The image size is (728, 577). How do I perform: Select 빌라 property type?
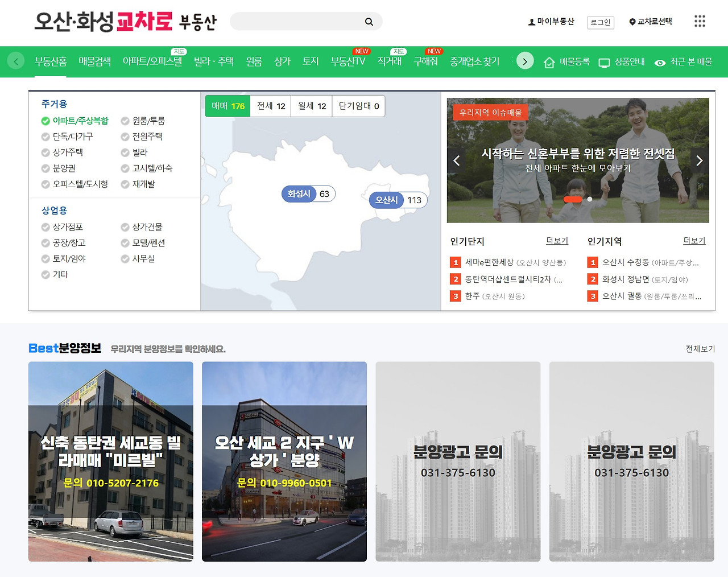[134, 153]
